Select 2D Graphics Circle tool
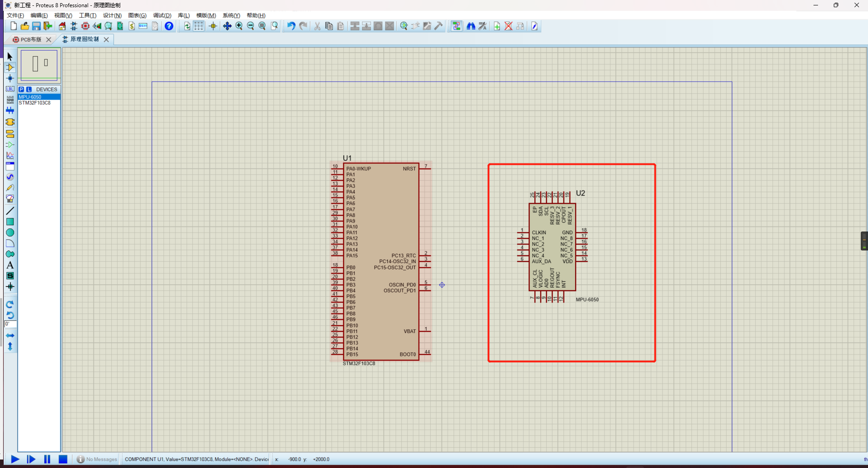The width and height of the screenshot is (868, 468). coord(10,232)
